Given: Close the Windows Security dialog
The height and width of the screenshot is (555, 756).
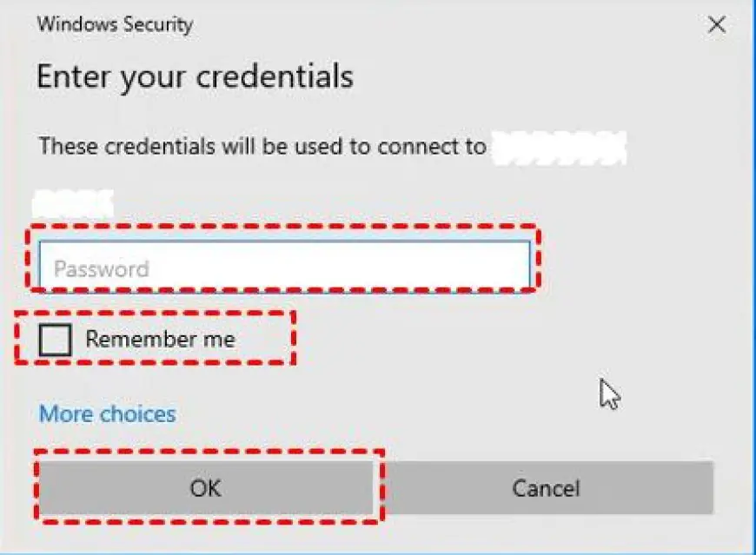Looking at the screenshot, I should coord(717,24).
